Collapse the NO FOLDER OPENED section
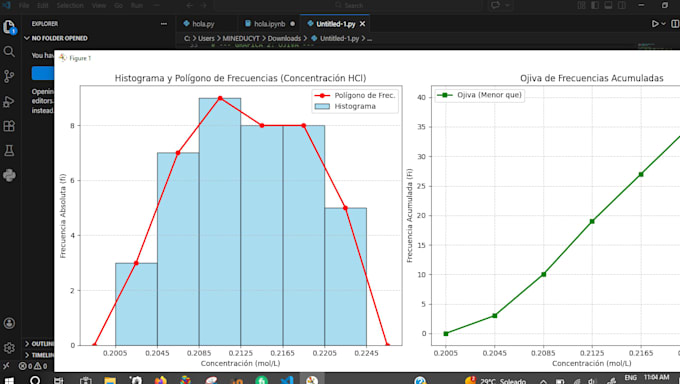Image resolution: width=680 pixels, height=384 pixels. click(x=55, y=38)
